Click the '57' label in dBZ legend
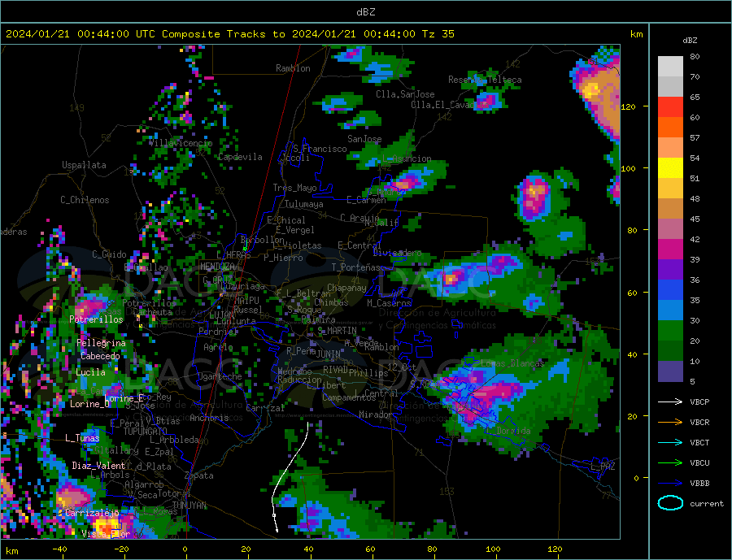 point(695,137)
